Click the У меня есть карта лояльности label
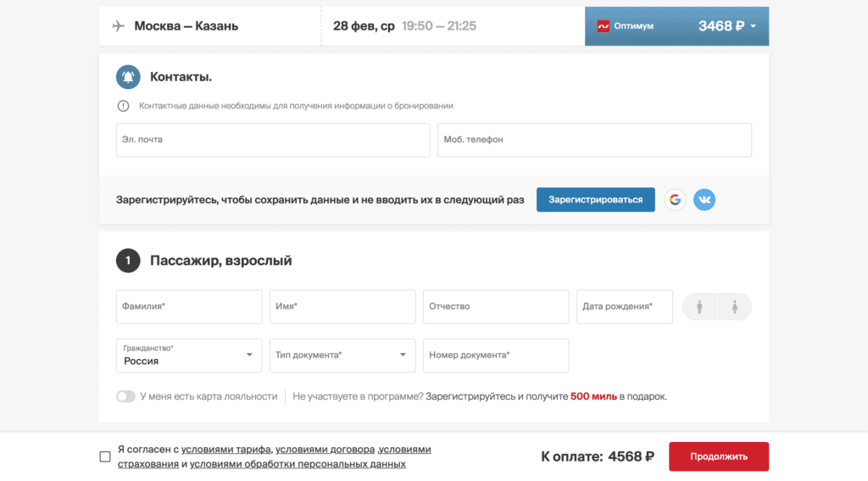This screenshot has width=868, height=481. pos(209,396)
